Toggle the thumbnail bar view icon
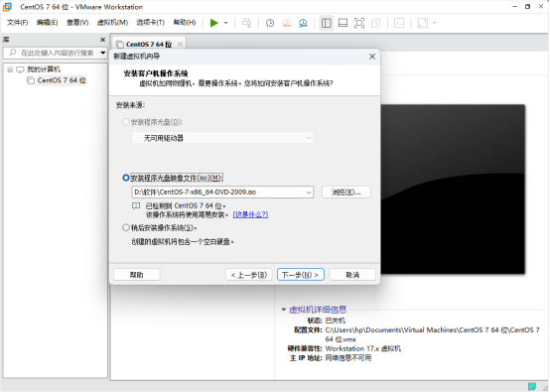 click(x=343, y=23)
